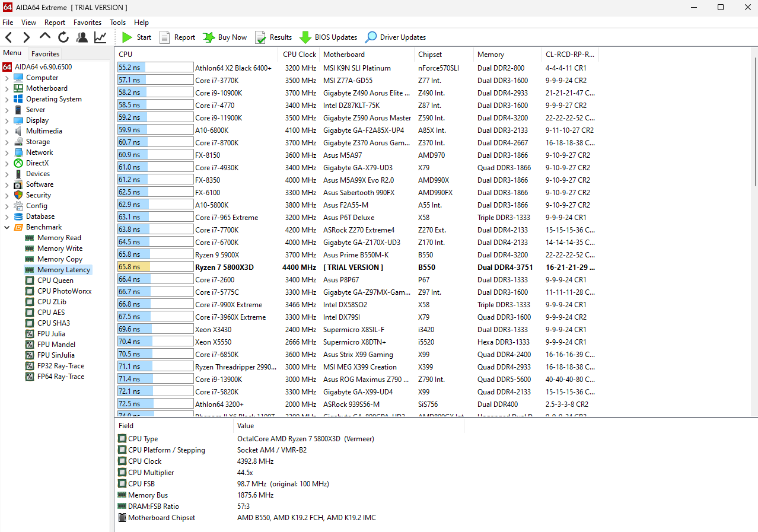Select Memory Latency benchmark
The width and height of the screenshot is (758, 532).
click(x=58, y=270)
